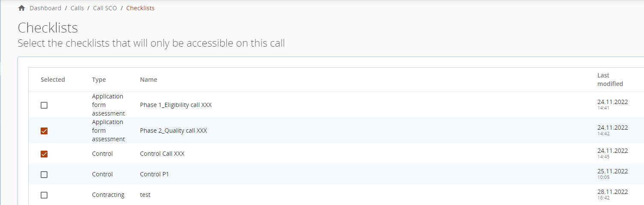Image resolution: width=644 pixels, height=205 pixels.
Task: Go to the Calls breadcrumb
Action: tap(77, 8)
